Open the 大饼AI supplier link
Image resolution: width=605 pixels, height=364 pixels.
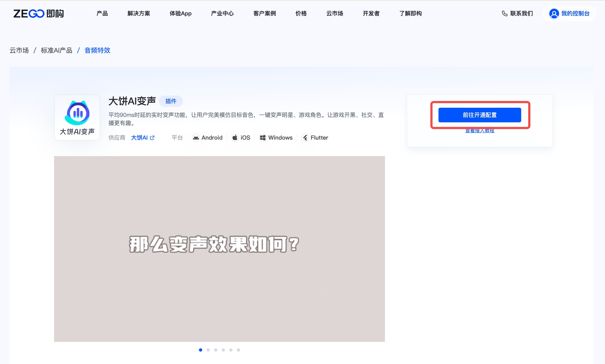click(139, 138)
